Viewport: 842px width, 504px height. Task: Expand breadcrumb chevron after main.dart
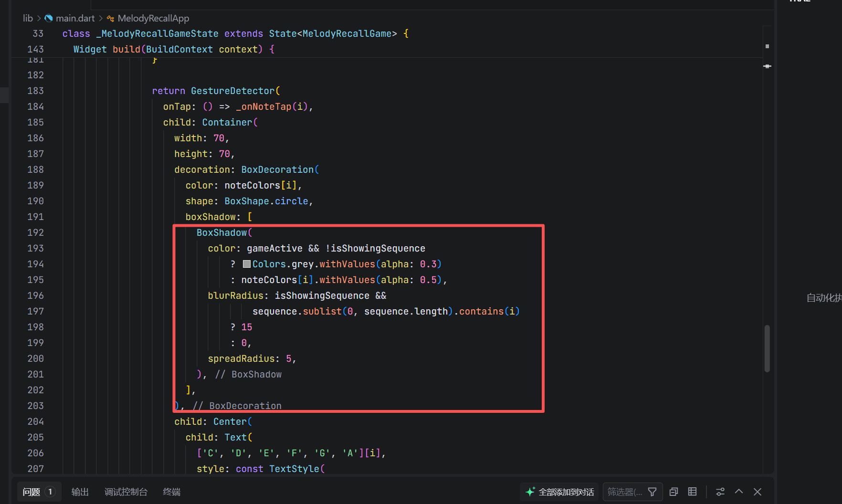pyautogui.click(x=101, y=18)
